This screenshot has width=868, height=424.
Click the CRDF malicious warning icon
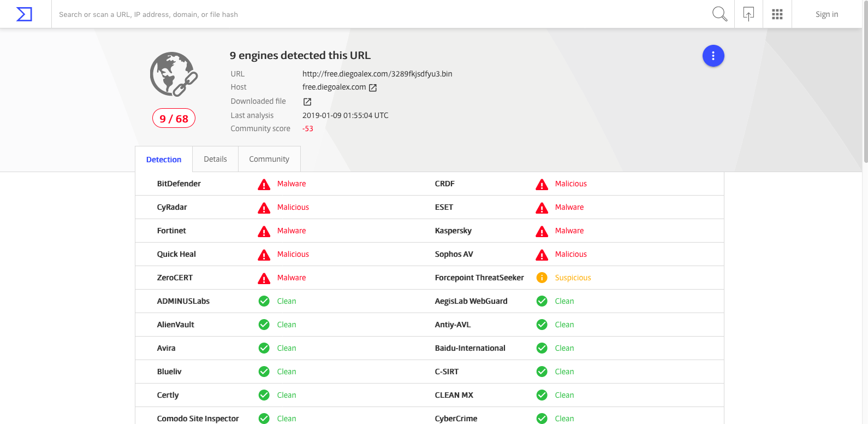pyautogui.click(x=542, y=184)
